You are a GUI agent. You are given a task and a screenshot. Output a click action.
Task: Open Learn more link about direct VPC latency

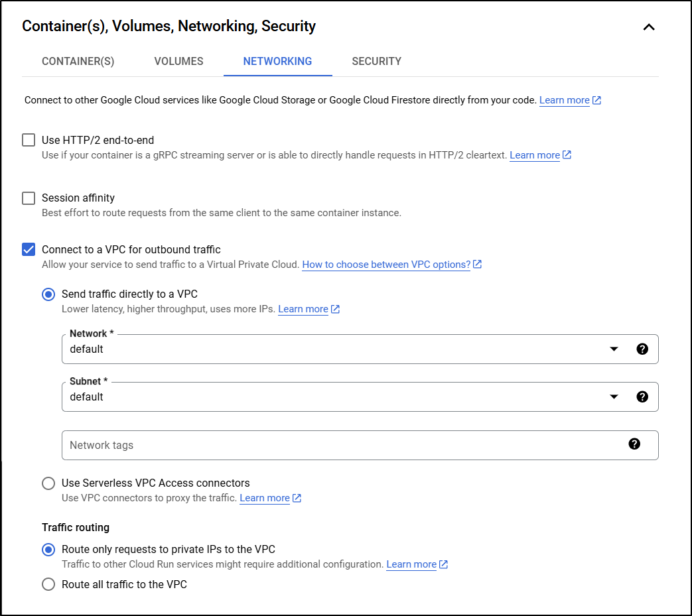point(303,309)
